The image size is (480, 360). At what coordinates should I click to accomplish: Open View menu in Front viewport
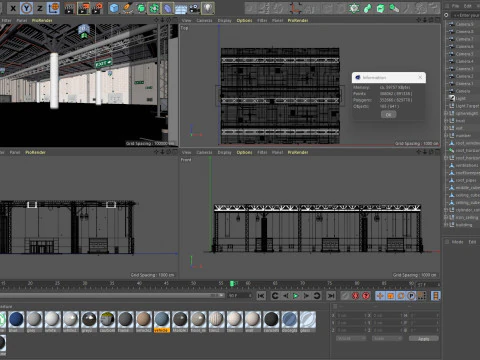point(186,152)
